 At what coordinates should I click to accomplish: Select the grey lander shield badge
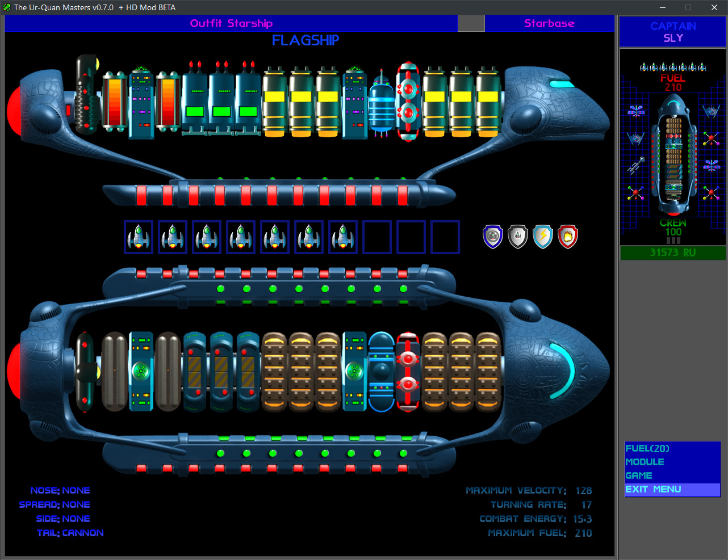click(x=518, y=237)
